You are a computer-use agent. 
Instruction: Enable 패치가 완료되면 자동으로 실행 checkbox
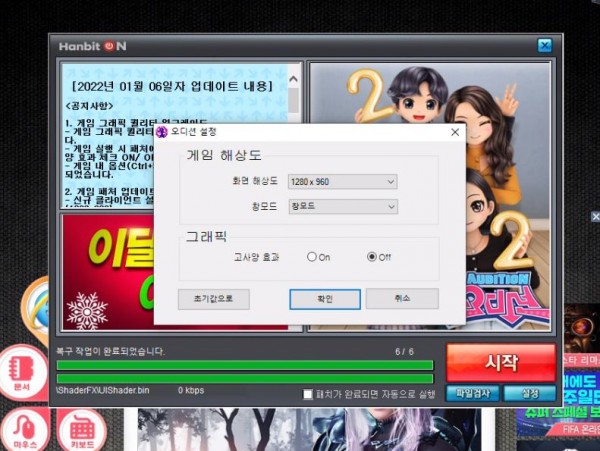(x=308, y=394)
